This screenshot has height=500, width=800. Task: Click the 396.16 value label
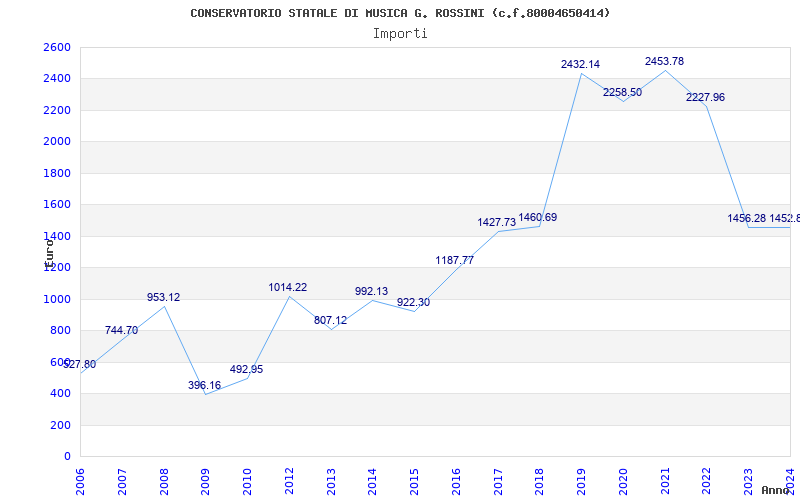[x=205, y=385]
